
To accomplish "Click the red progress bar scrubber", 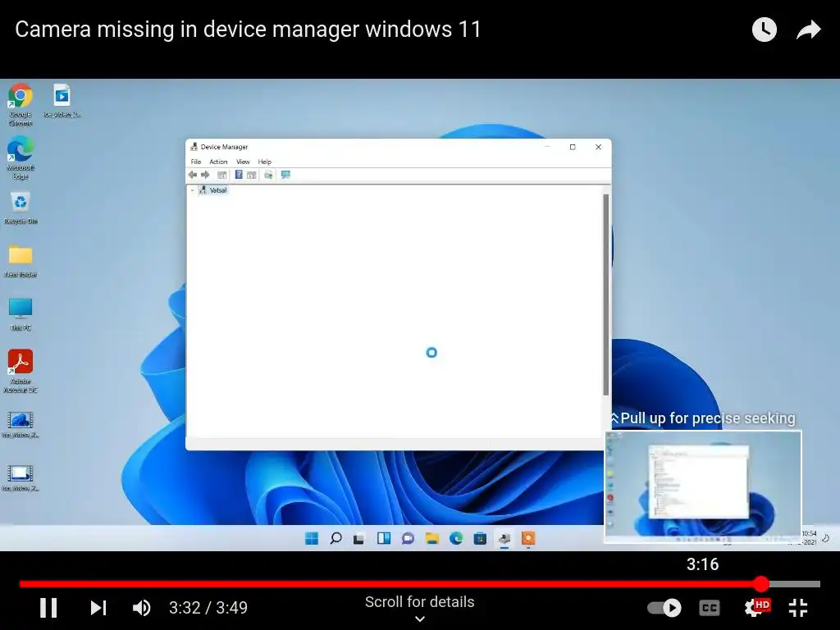I will point(760,583).
